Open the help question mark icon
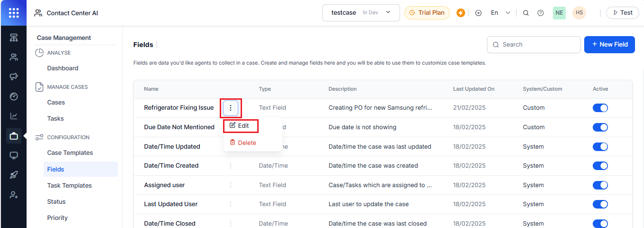Image resolution: width=644 pixels, height=228 pixels. point(541,13)
